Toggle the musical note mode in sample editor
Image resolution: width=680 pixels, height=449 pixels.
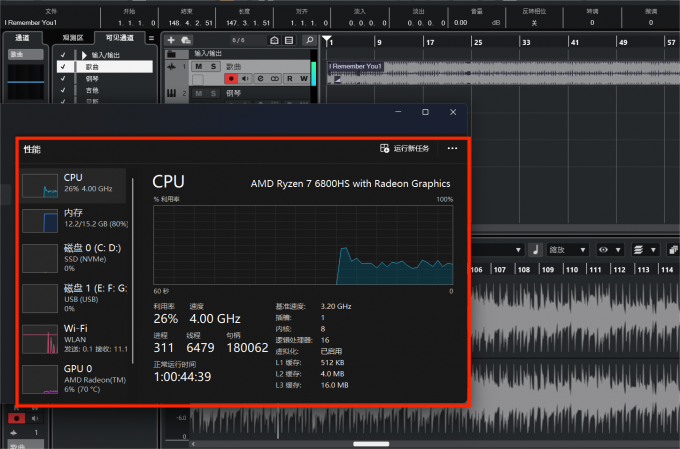pos(536,250)
